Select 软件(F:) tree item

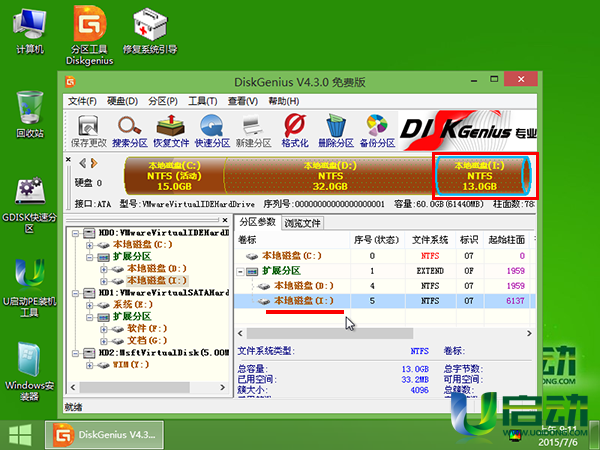(147, 328)
